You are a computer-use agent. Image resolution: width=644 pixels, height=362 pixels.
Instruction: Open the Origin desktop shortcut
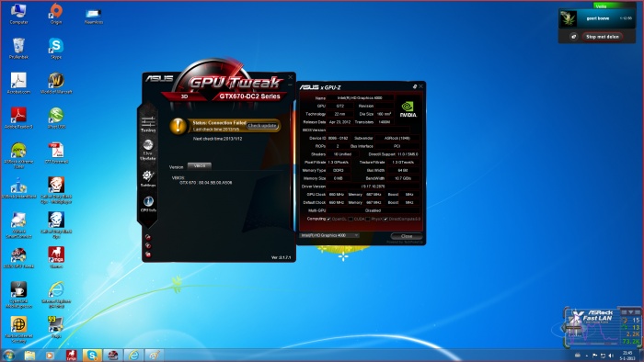coord(56,14)
